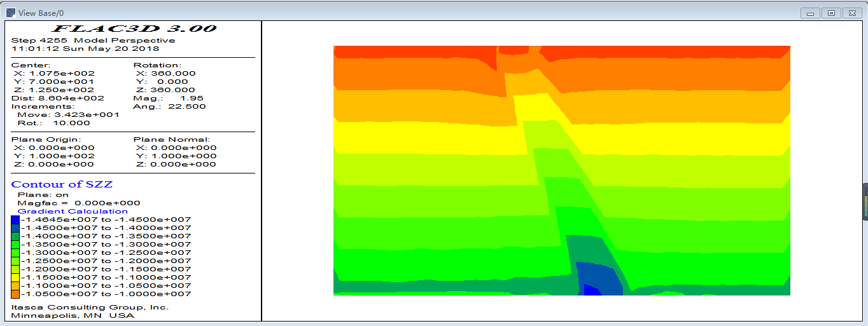The height and width of the screenshot is (326, 868).
Task: Click legend text '-1.1500e+007 to -1.1000e+007'
Action: (x=106, y=277)
